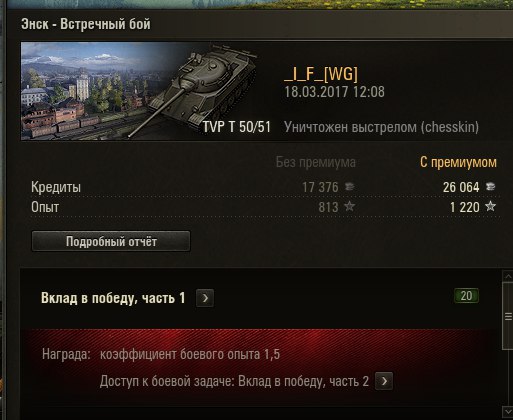
Task: Open arrow beside Вклад в победу, часть 2
Action: [384, 381]
